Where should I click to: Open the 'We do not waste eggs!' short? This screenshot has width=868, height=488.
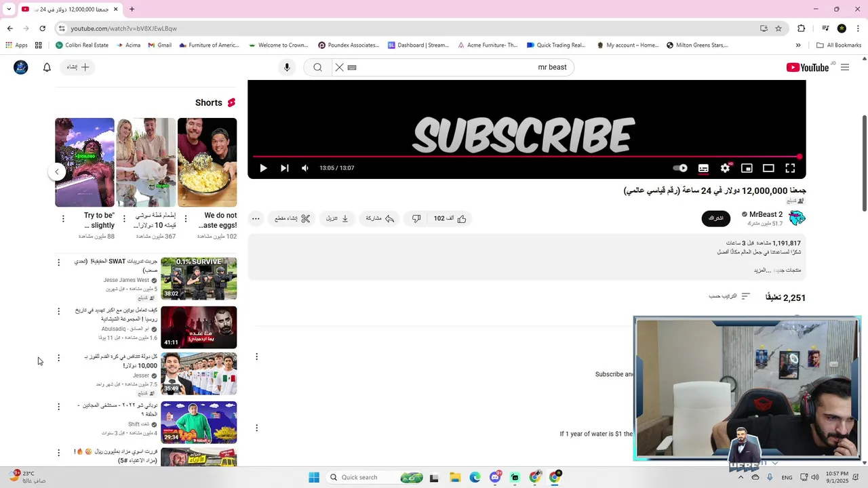click(208, 163)
